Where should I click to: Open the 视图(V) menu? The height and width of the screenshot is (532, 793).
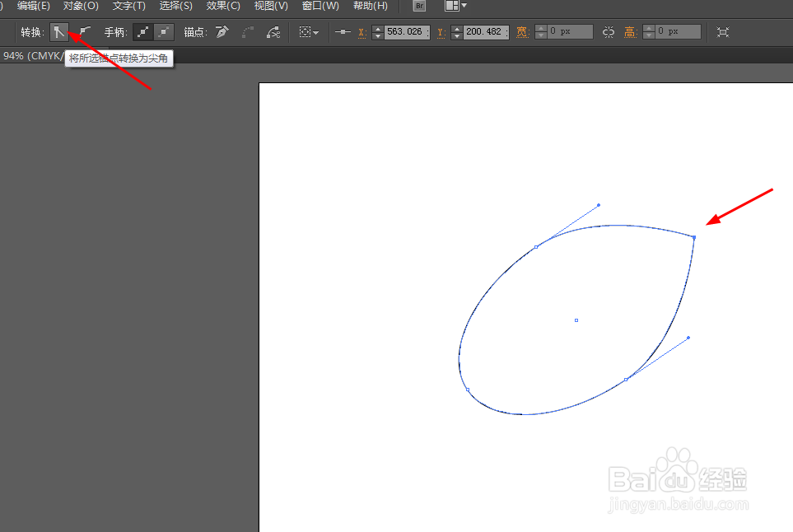(271, 6)
